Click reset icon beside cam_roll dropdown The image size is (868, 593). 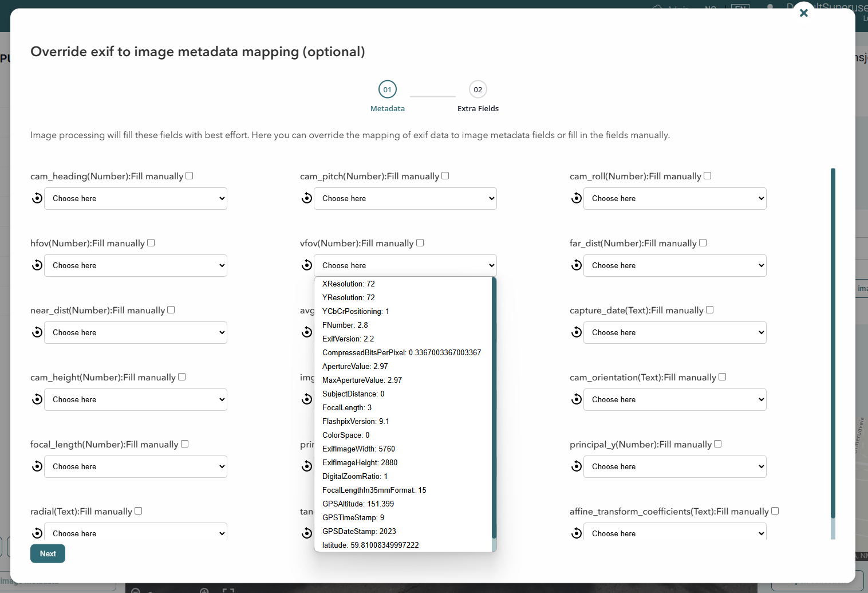click(577, 198)
